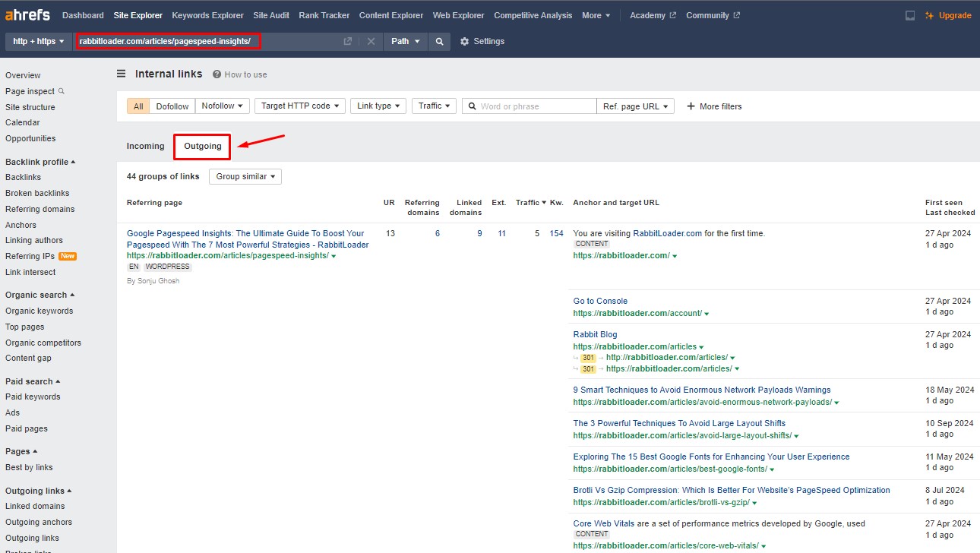Open URL in new tab icon
The image size is (980, 553).
click(348, 42)
